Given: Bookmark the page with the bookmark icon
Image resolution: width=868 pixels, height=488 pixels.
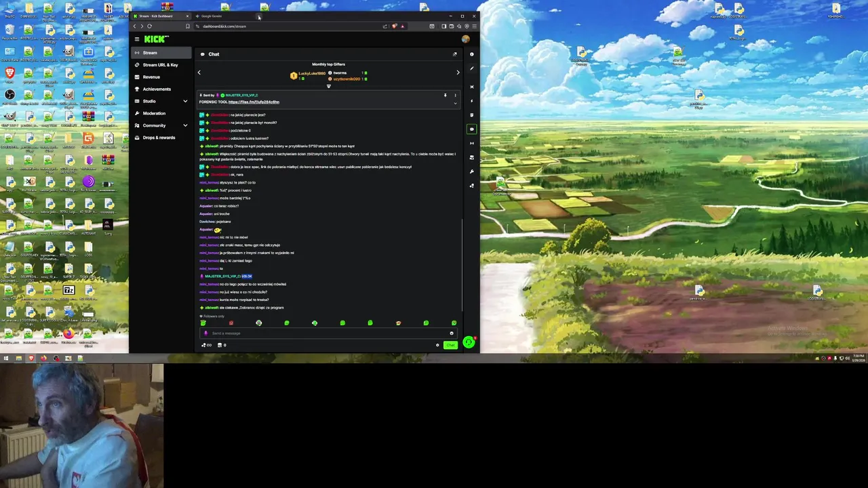Looking at the screenshot, I should (x=188, y=26).
